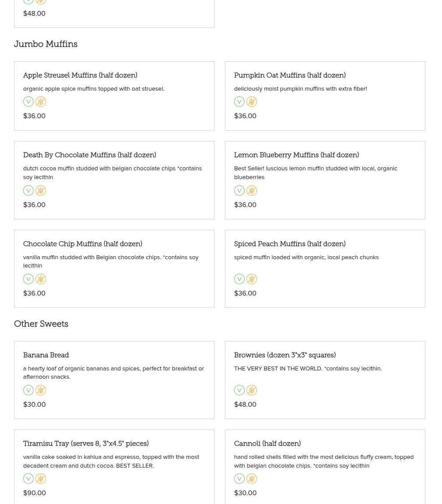Screen dimensions: 442x504
Task: Select Death By Chocolate Muffins title
Action: 90,155
